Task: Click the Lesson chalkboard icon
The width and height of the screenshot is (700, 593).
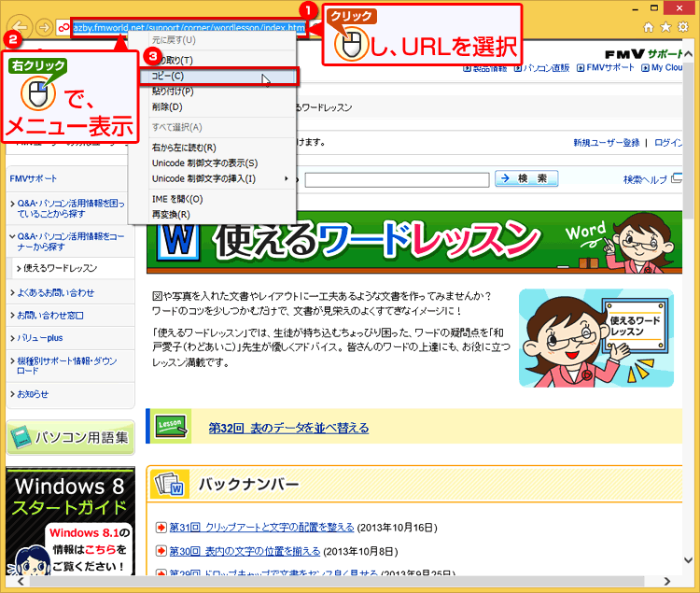Action: point(171,426)
